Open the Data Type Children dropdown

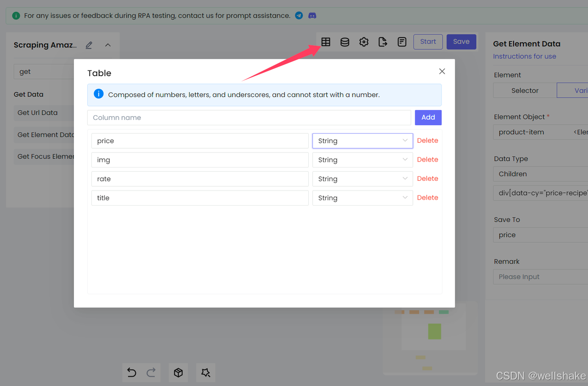[x=541, y=174]
